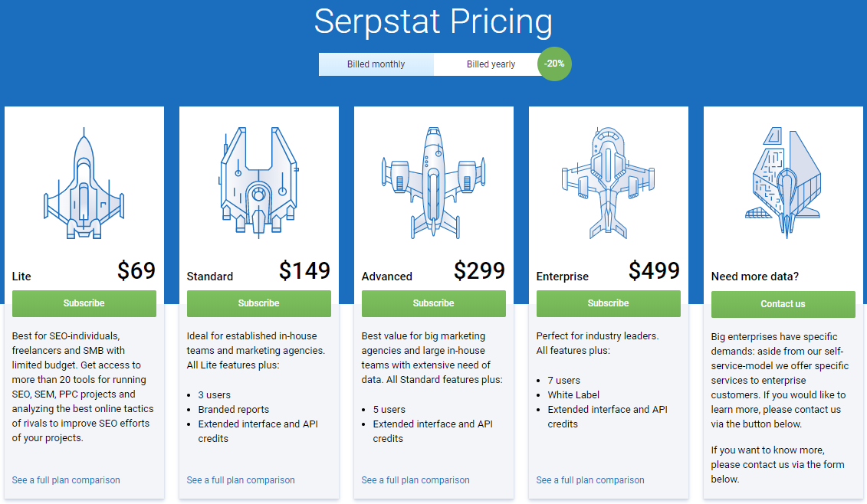The width and height of the screenshot is (867, 504).
Task: Click Contact us for enterprise services
Action: (x=783, y=304)
